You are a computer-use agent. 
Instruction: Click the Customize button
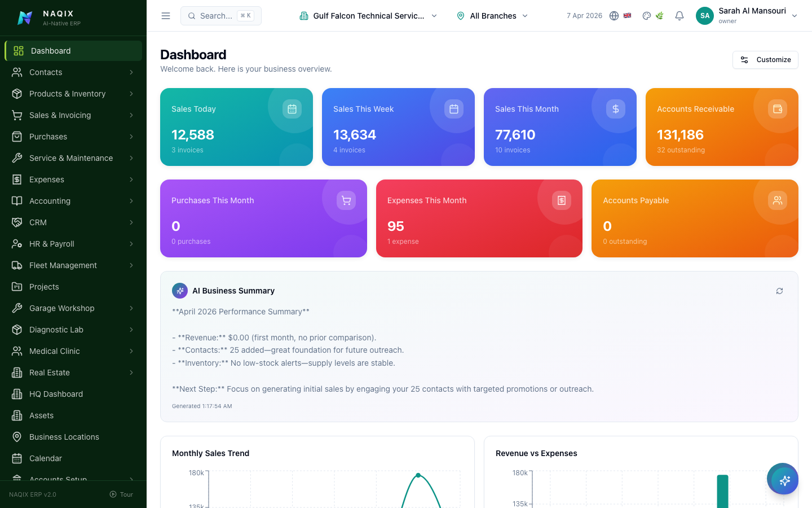point(765,59)
